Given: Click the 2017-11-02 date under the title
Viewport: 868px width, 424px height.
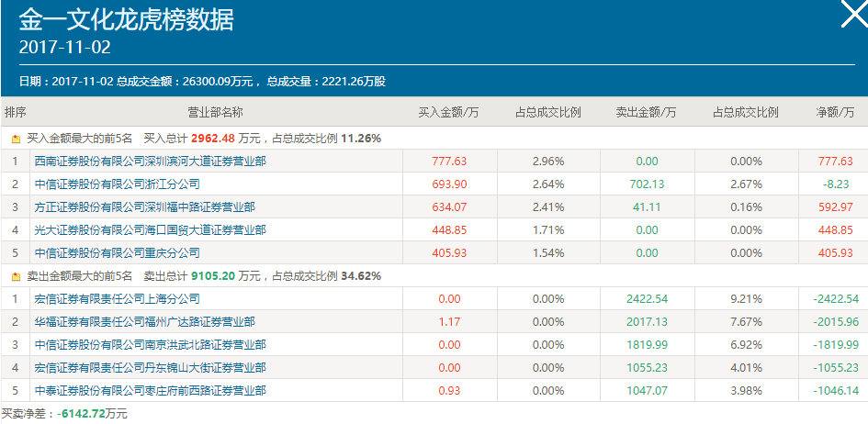Looking at the screenshot, I should 64,48.
